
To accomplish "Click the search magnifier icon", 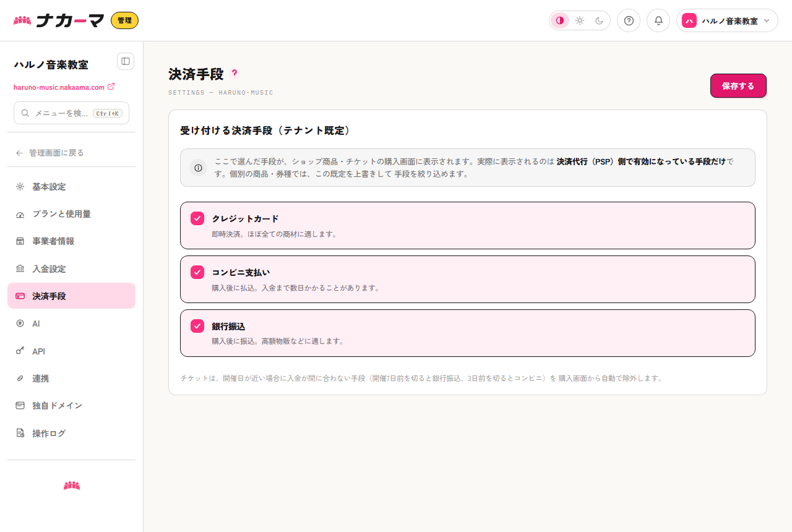I will (25, 113).
